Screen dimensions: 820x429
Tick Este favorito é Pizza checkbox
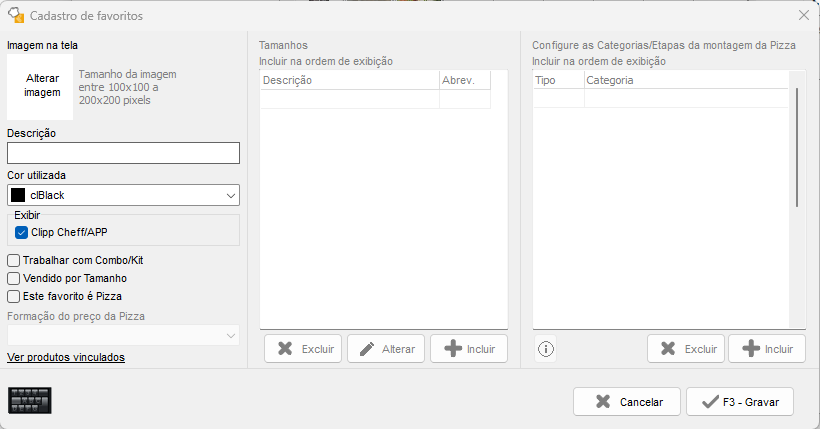tap(14, 296)
